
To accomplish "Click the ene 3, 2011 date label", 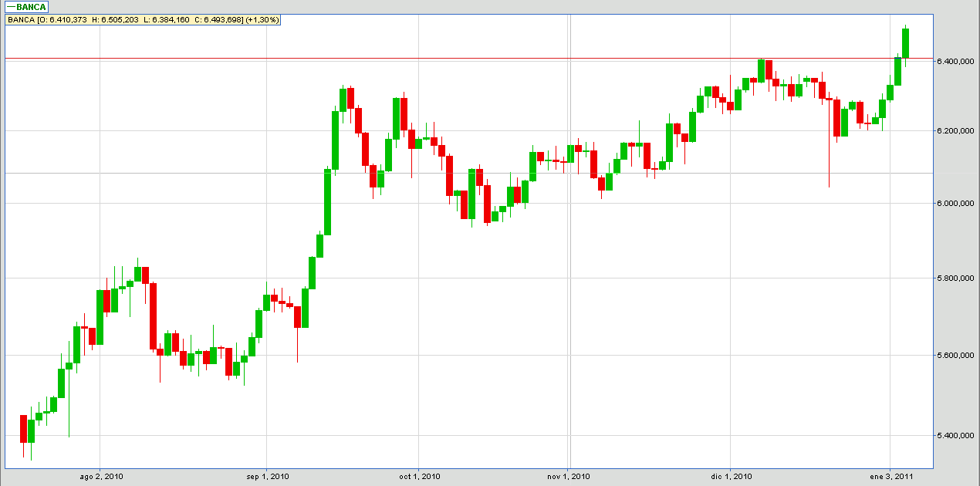I will (x=890, y=477).
